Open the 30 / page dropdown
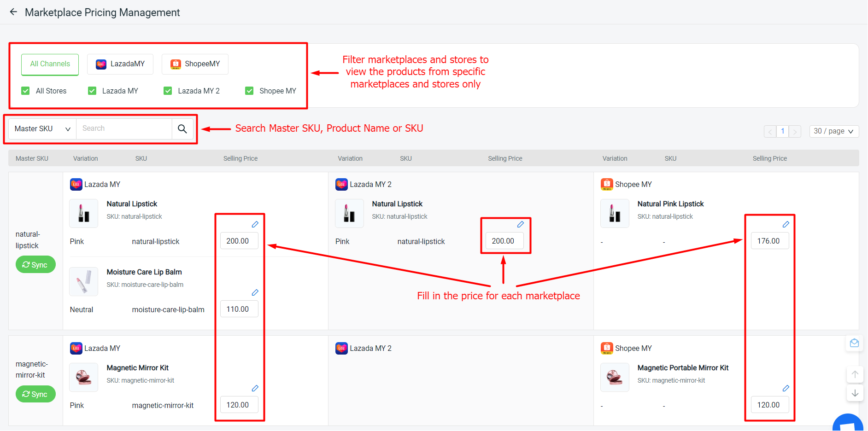Viewport: 868px width, 431px height. [x=833, y=131]
